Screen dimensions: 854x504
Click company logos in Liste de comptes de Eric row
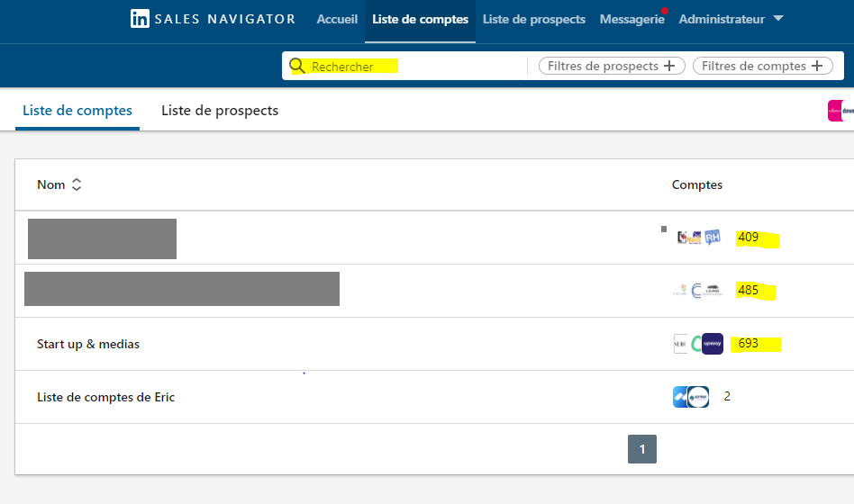point(691,397)
